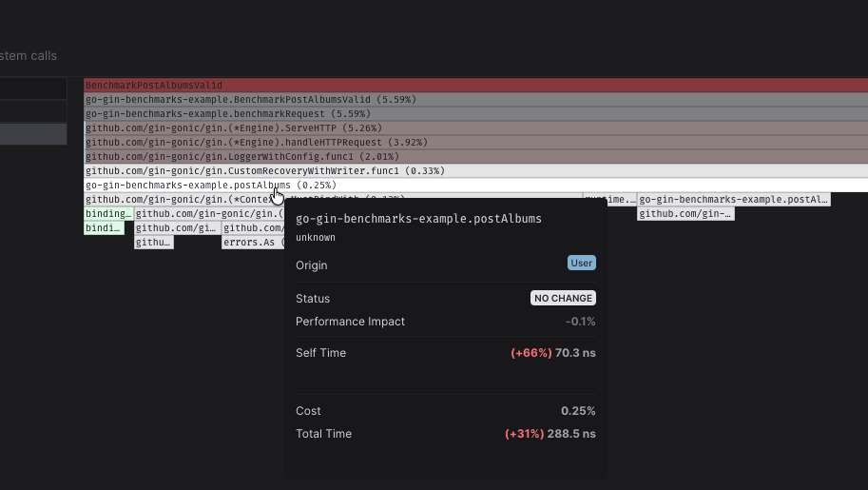This screenshot has height=490, width=868.
Task: Click the errors.As frame
Action: point(253,243)
